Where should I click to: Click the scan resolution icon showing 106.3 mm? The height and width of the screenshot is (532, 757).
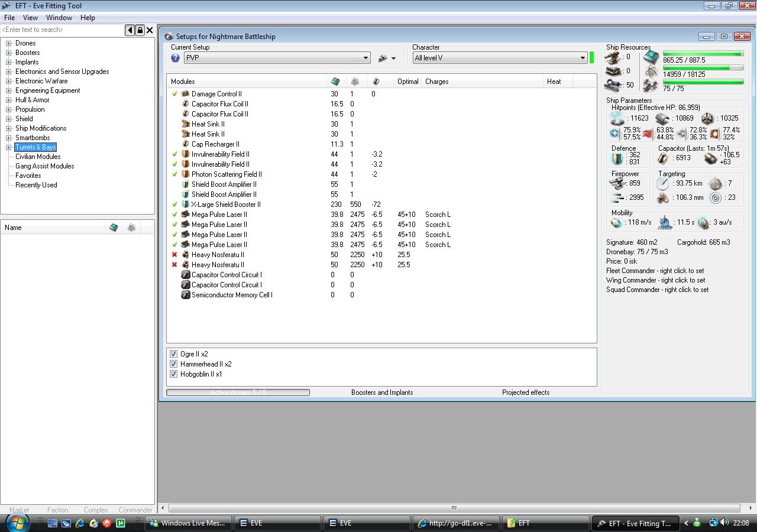(662, 197)
